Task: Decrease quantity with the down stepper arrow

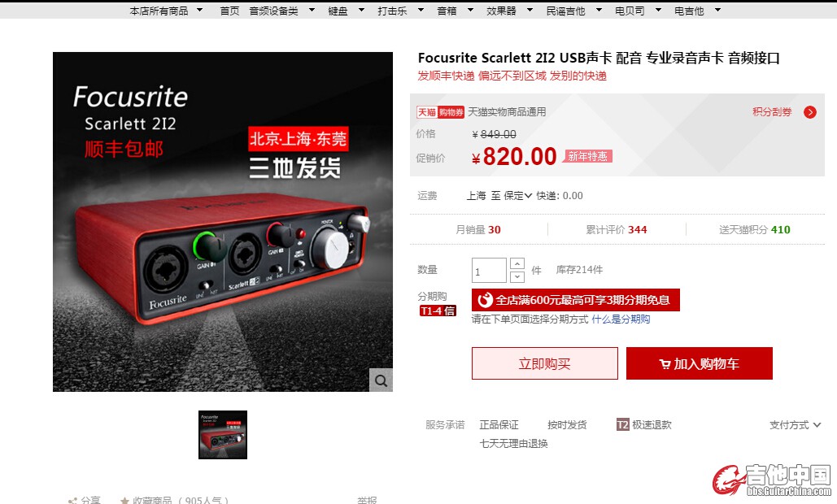Action: tap(517, 277)
